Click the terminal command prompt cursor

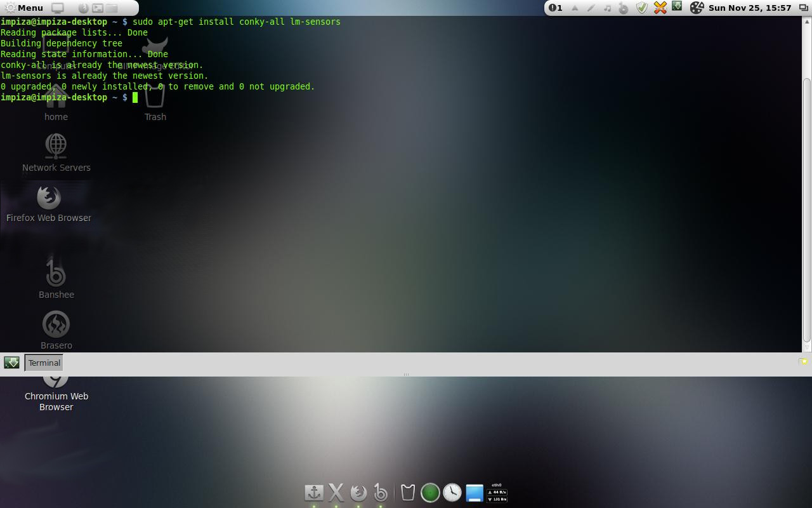coord(134,97)
